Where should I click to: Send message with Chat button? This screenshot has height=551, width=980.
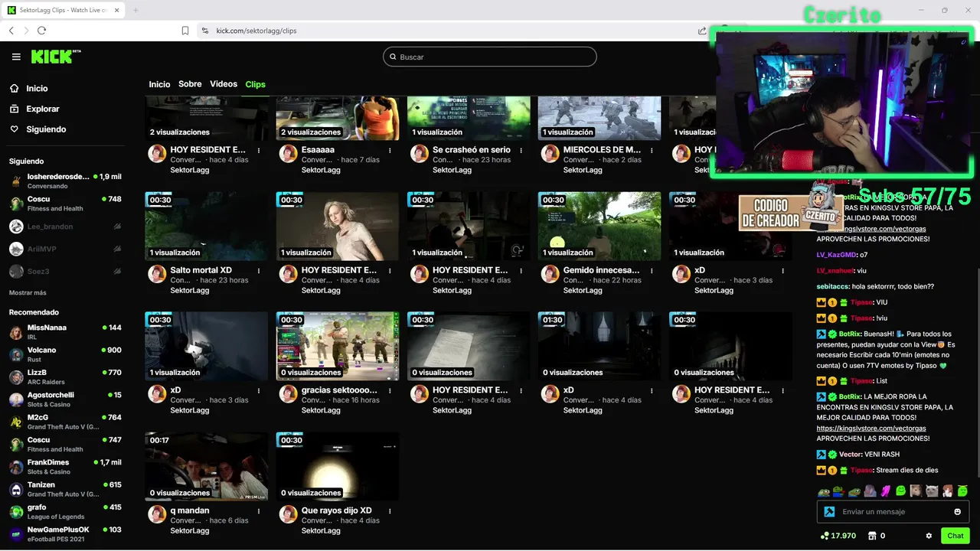coord(955,536)
